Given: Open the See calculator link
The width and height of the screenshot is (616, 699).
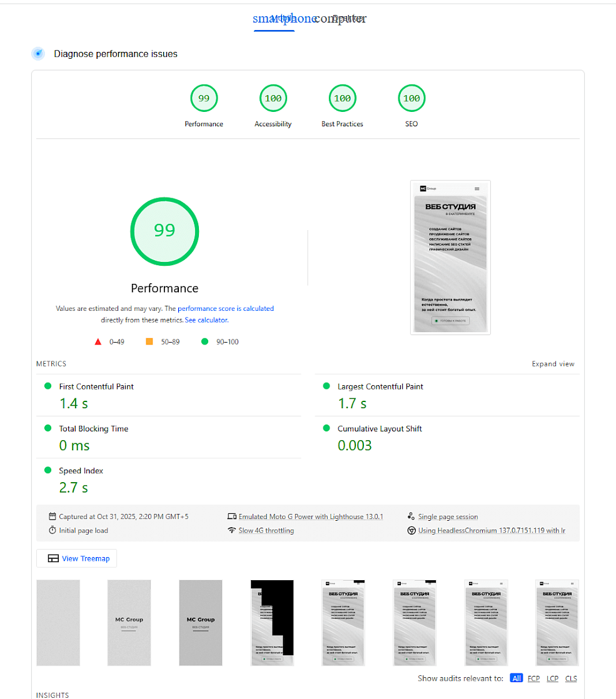Looking at the screenshot, I should (206, 319).
